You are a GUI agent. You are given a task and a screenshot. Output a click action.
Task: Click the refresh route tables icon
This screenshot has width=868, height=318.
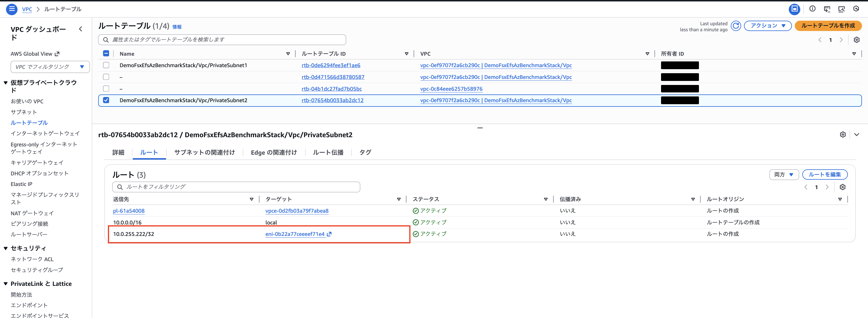pos(736,26)
